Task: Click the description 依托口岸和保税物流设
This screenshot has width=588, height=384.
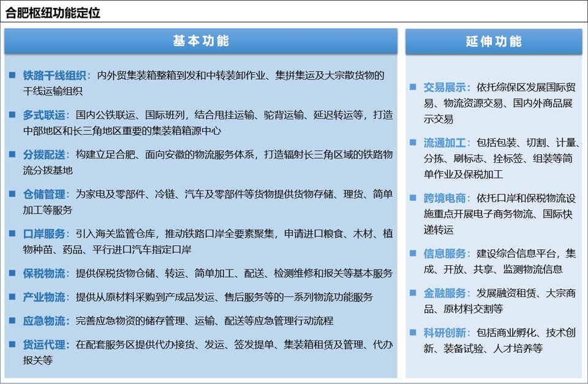Action: 526,198
